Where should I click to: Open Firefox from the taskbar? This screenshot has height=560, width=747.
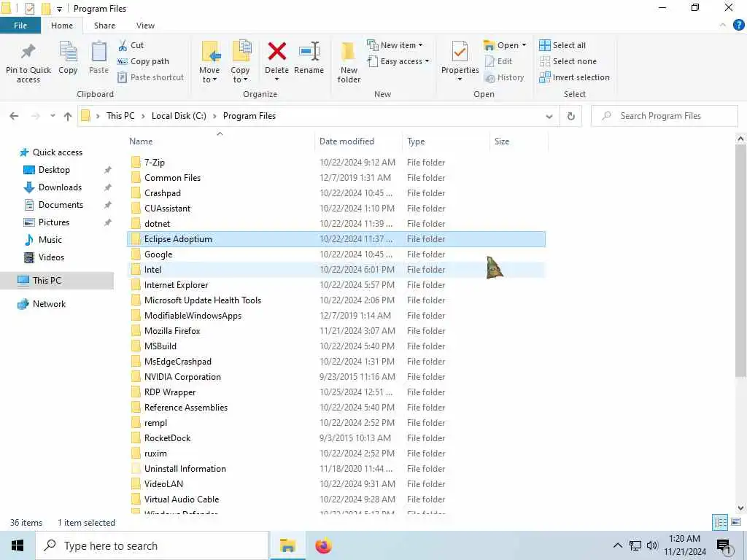click(323, 545)
